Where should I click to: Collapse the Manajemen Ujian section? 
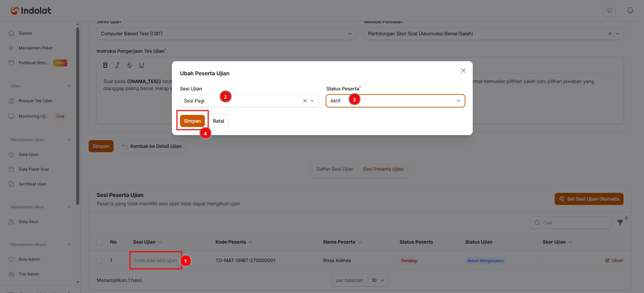[x=69, y=139]
